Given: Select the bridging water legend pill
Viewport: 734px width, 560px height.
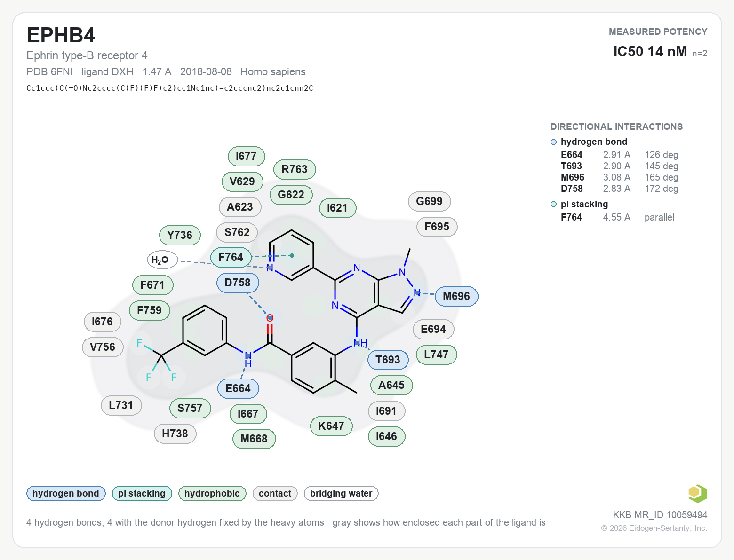Looking at the screenshot, I should click(341, 493).
